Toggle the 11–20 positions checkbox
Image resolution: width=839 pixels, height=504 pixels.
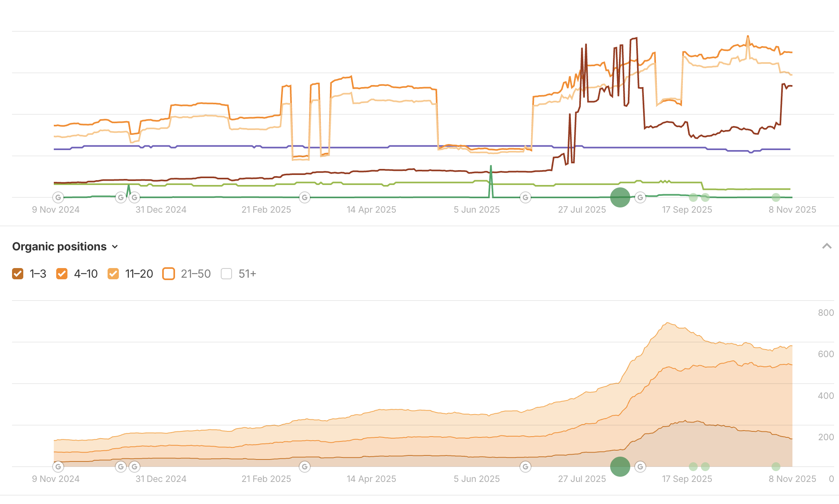[x=113, y=274]
